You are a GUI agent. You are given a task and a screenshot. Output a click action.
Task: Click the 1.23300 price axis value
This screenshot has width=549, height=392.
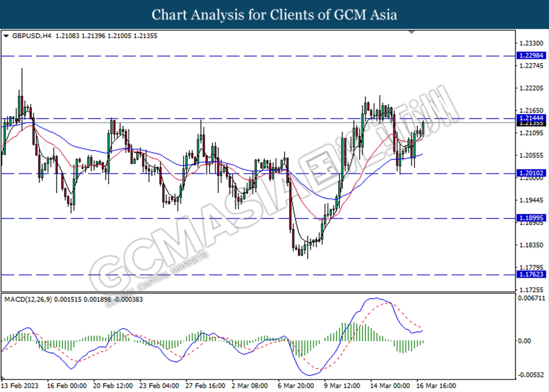pos(531,43)
